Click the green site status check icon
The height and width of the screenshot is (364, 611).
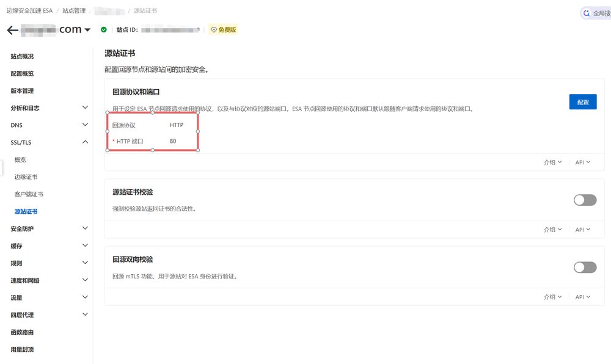104,29
